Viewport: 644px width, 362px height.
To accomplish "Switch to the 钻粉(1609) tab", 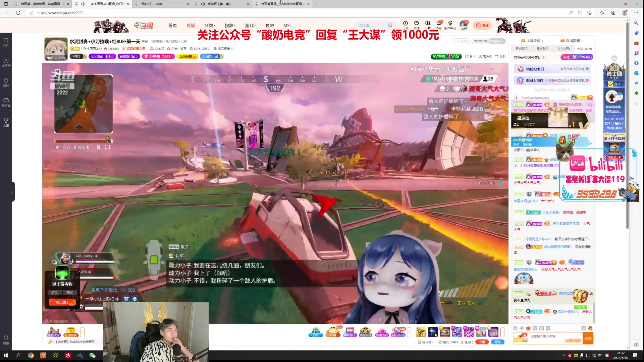I will pos(584,49).
